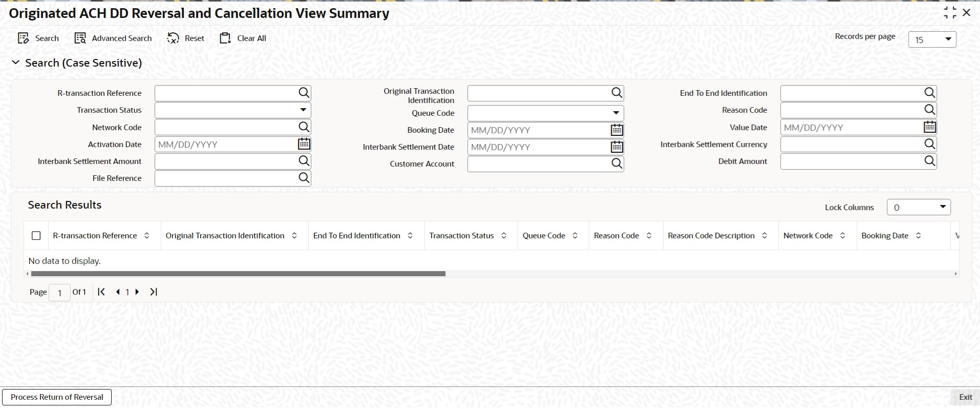Open End To End Identification lookup icon
980x409 pixels.
[929, 93]
